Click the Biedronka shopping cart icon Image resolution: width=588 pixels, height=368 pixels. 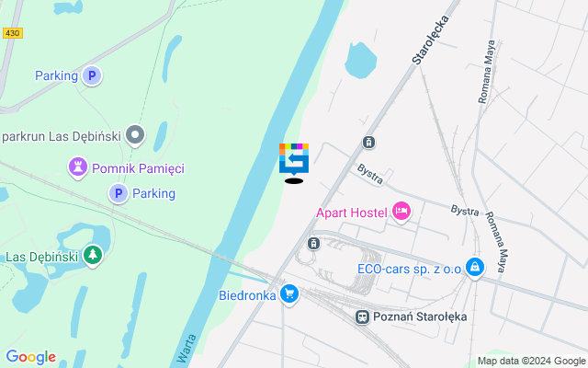click(289, 294)
